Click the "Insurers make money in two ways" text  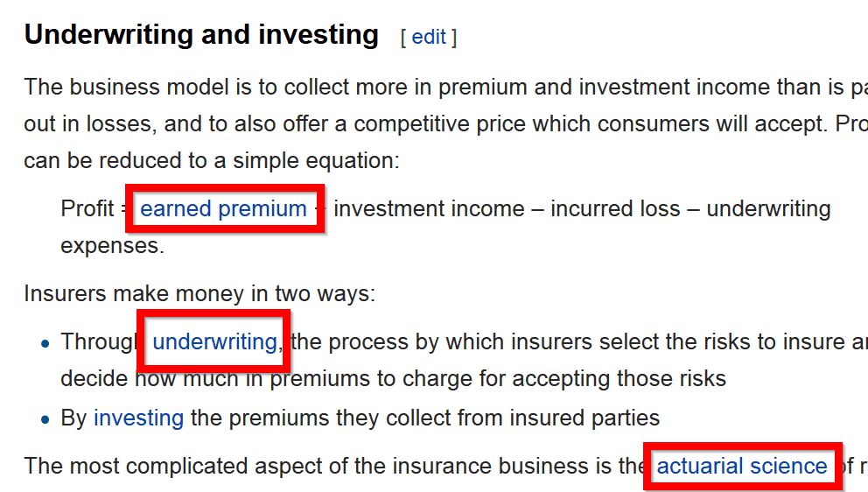[x=199, y=293]
